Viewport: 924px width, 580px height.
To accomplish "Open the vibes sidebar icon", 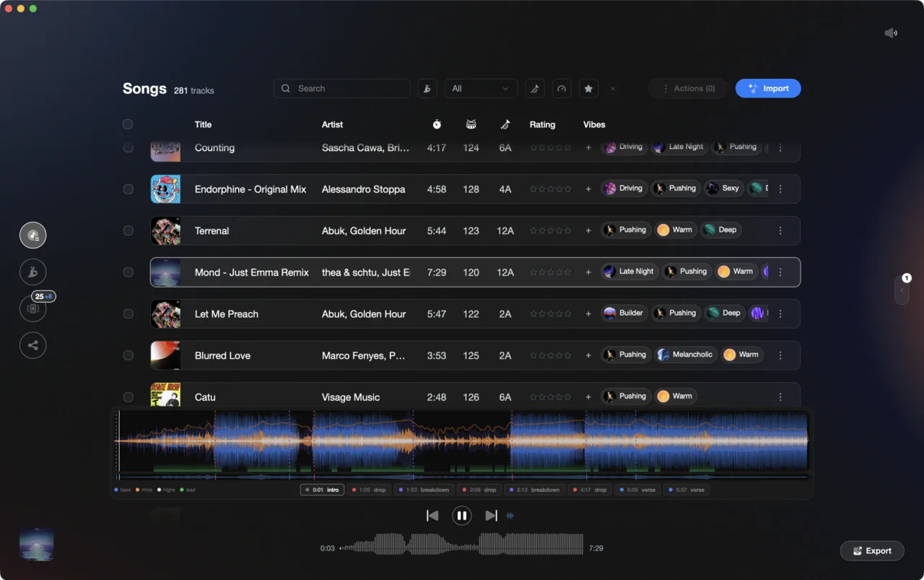I will coord(33,272).
